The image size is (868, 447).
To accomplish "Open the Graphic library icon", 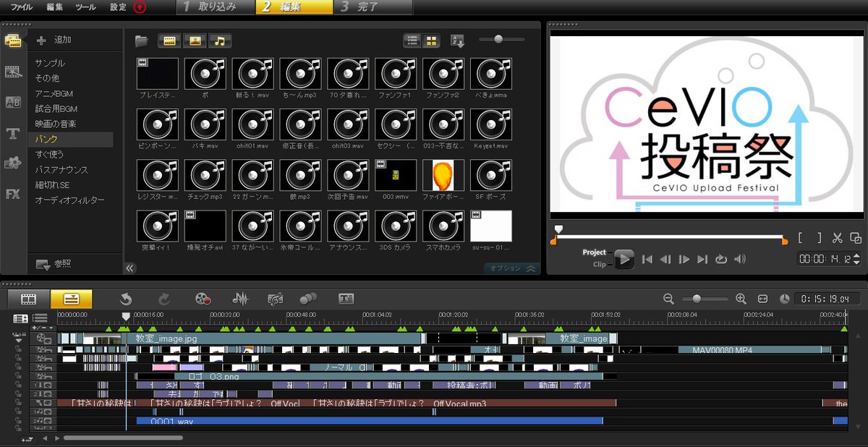I will tap(12, 163).
